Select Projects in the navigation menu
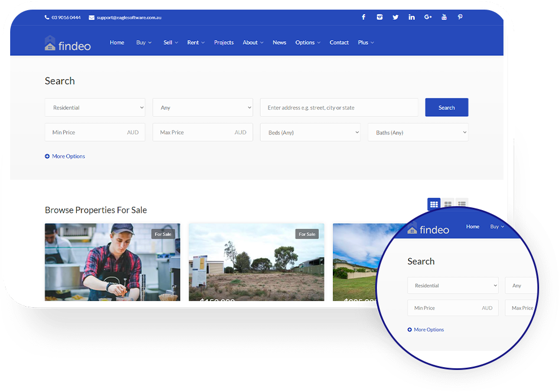 pos(224,42)
